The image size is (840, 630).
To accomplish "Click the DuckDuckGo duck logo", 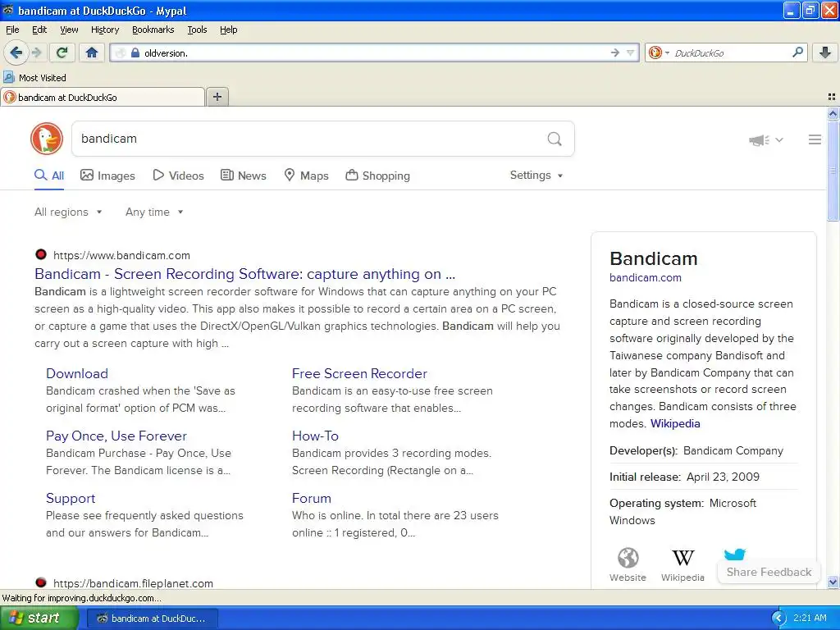I will [47, 139].
